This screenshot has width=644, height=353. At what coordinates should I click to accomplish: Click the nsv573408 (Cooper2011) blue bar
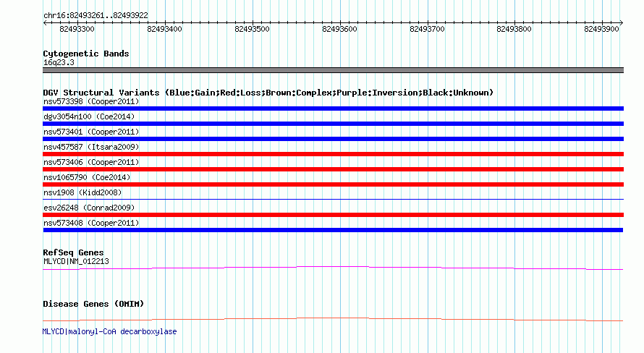point(333,230)
